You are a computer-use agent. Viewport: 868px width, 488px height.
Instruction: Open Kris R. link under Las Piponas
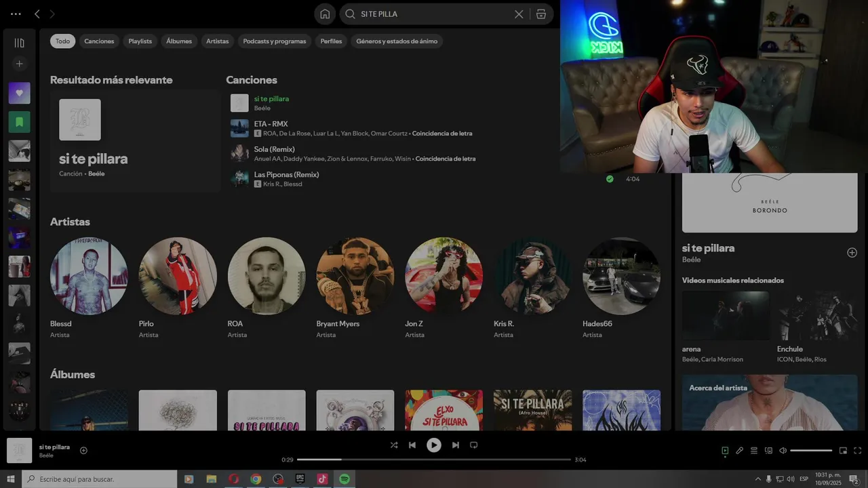[271, 184]
